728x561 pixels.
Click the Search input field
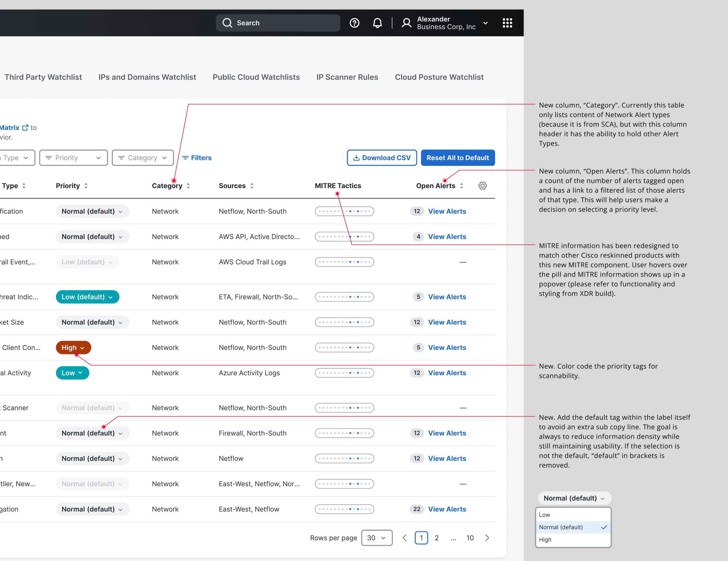(x=278, y=23)
